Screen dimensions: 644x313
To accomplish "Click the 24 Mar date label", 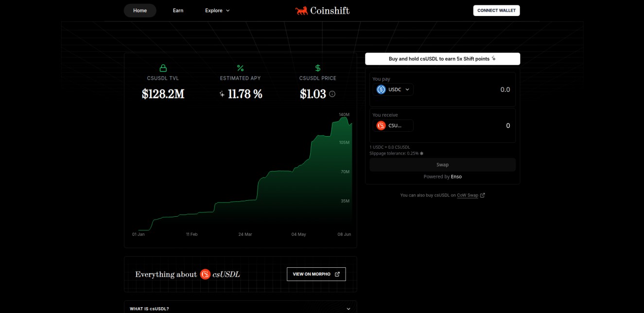I will pos(245,234).
